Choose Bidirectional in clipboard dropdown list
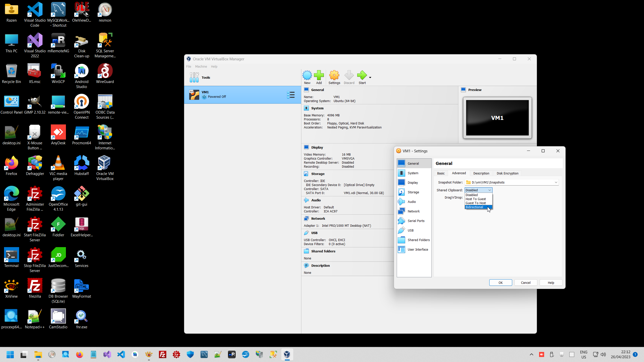This screenshot has width=644, height=362. point(474,207)
